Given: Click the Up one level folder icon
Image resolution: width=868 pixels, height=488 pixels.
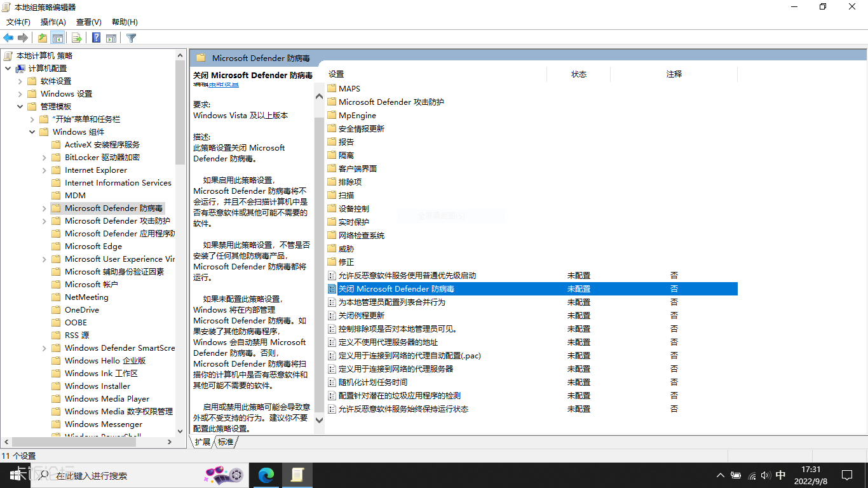Looking at the screenshot, I should coord(42,38).
